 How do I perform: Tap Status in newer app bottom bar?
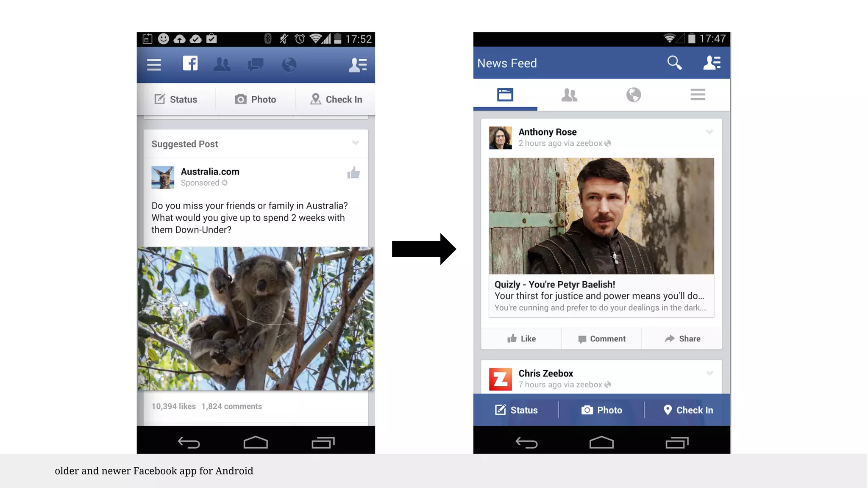click(x=516, y=410)
